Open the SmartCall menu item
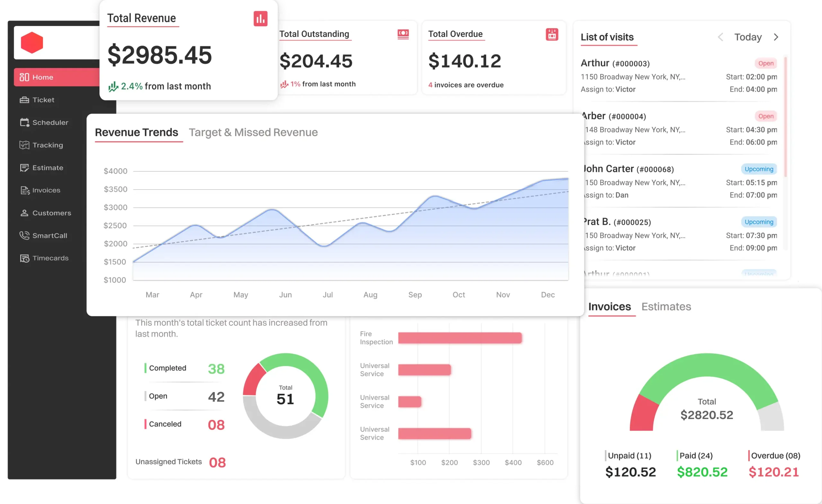Viewport: 822px width, 504px height. pyautogui.click(x=50, y=236)
